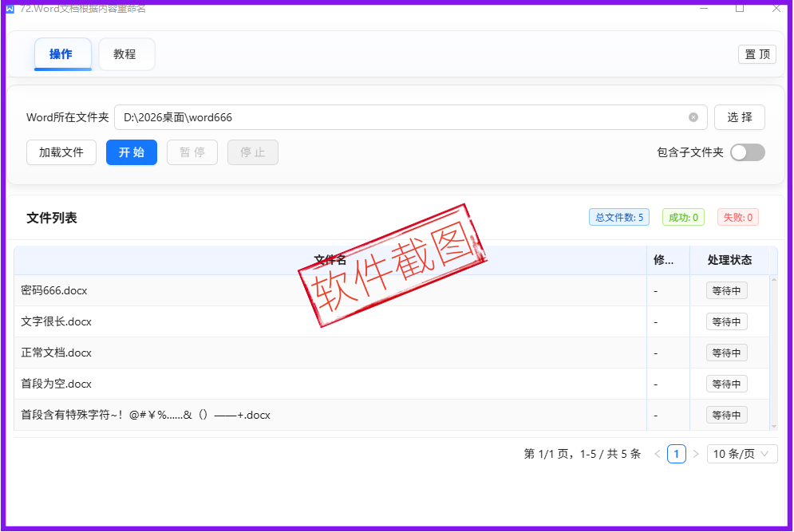Select the 操作 tab

[x=61, y=54]
